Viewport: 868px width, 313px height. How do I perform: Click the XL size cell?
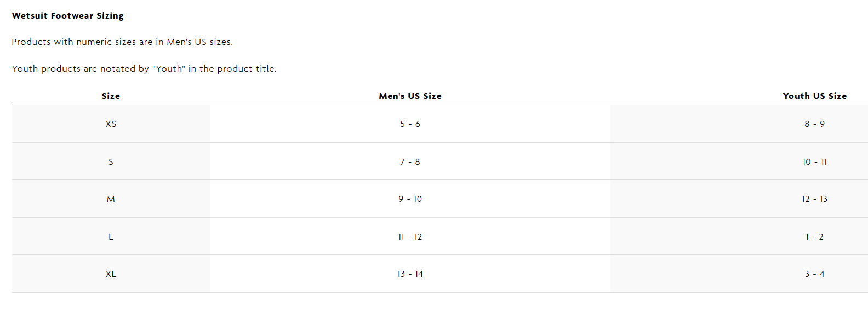tap(111, 274)
